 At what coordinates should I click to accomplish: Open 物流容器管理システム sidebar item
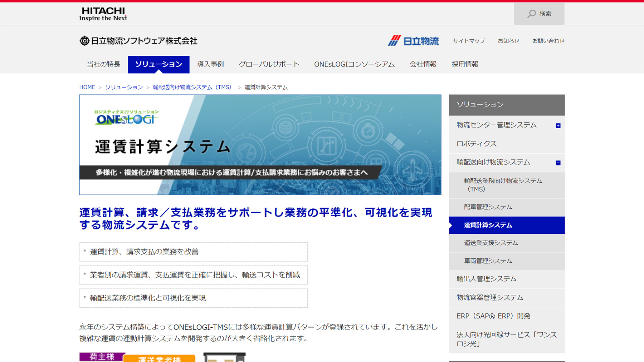click(507, 298)
